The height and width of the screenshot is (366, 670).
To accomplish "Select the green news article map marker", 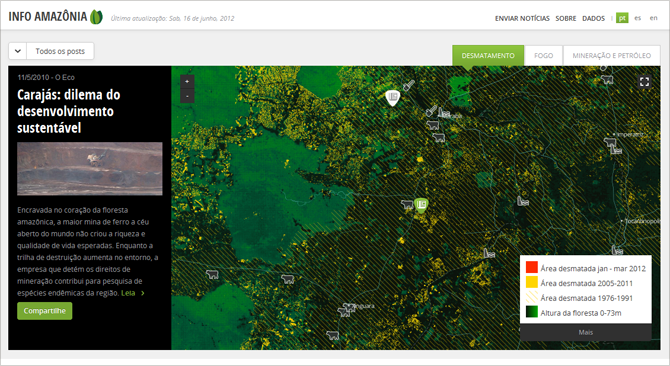I will [x=421, y=205].
